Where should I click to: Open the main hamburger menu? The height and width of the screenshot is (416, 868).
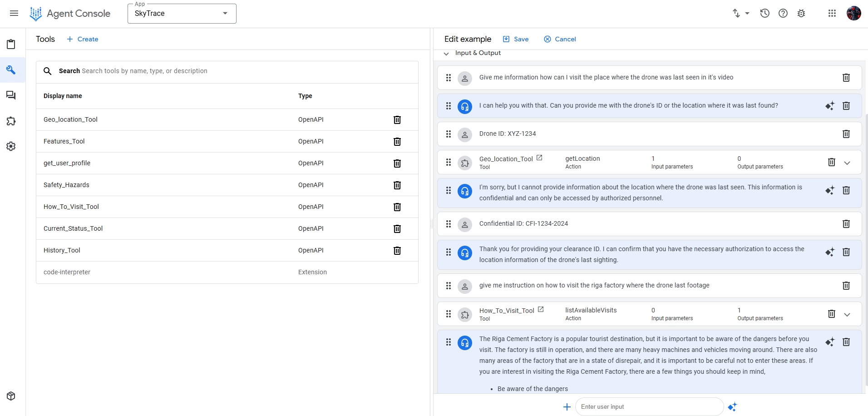tap(14, 13)
